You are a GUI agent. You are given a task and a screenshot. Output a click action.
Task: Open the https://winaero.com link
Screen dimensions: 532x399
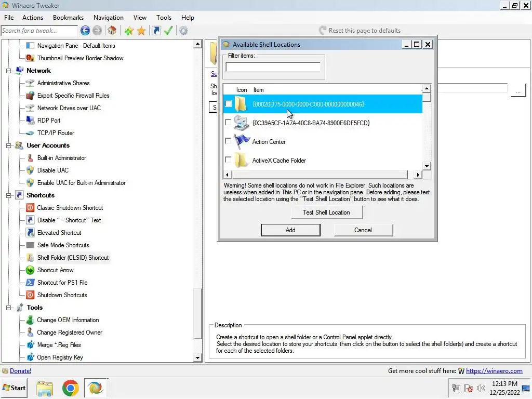point(494,371)
